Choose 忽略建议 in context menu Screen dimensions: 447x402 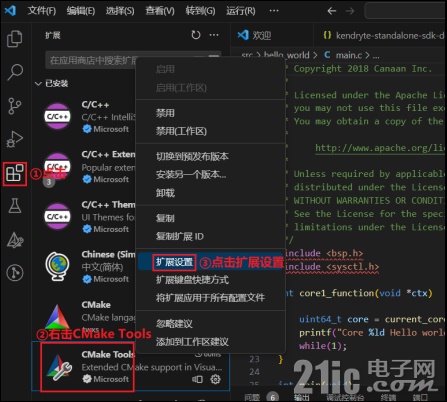tap(211, 324)
